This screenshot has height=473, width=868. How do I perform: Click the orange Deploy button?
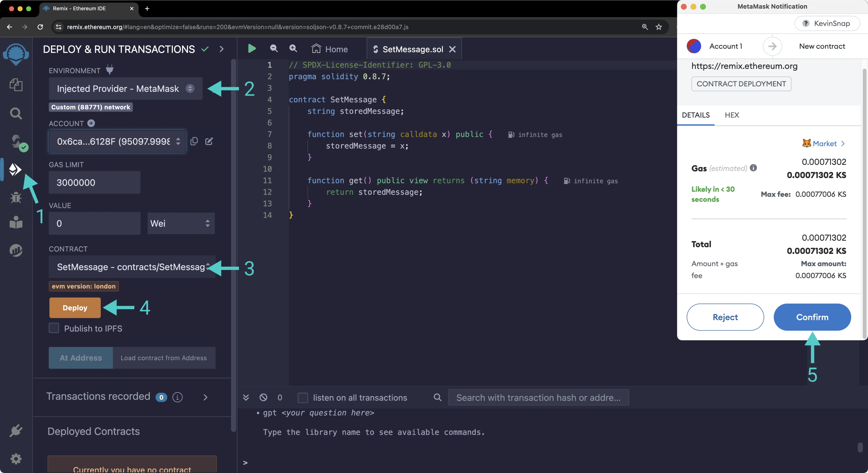pyautogui.click(x=74, y=307)
